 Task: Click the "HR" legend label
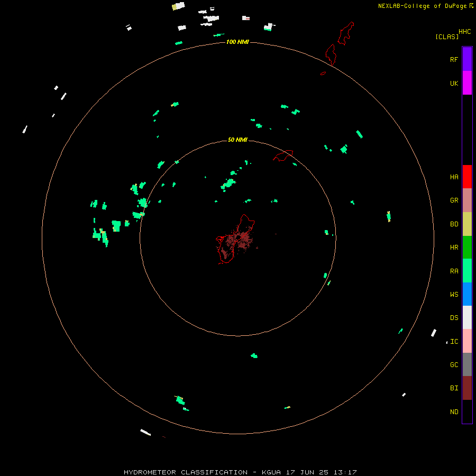[x=454, y=248]
